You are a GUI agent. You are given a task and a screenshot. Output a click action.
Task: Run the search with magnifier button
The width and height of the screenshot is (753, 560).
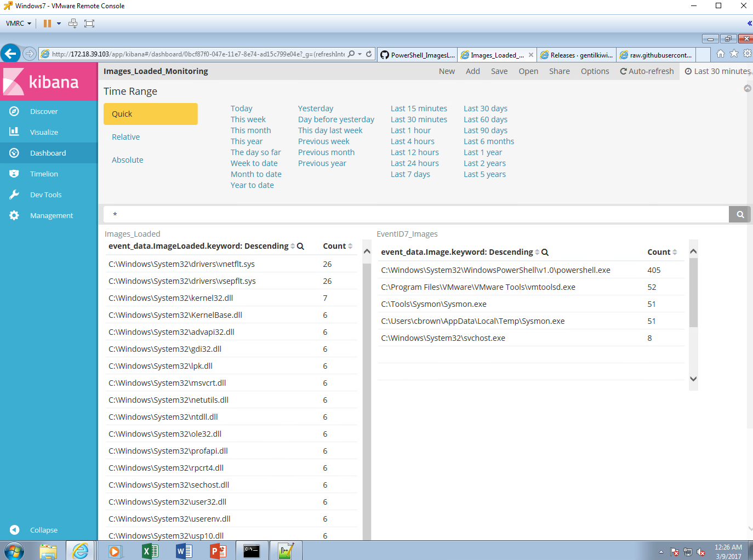[740, 215]
